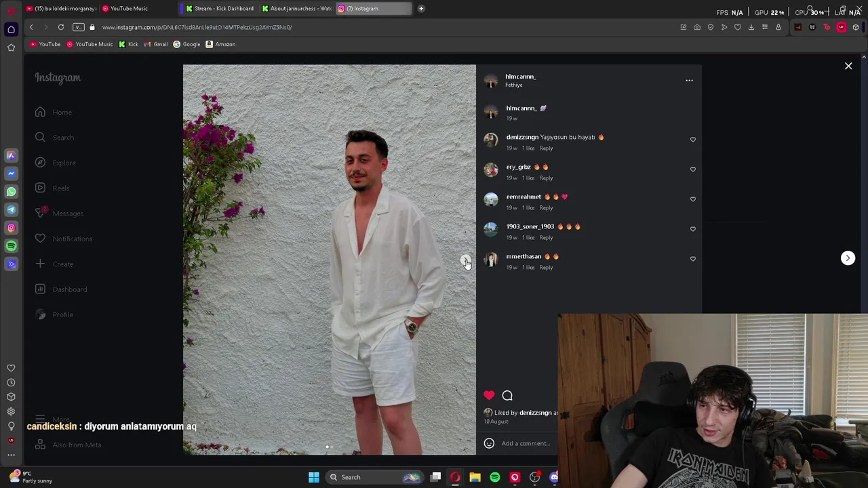Open Messenger in Opera sidebar
Viewport: 868px width, 488px height.
(x=11, y=174)
